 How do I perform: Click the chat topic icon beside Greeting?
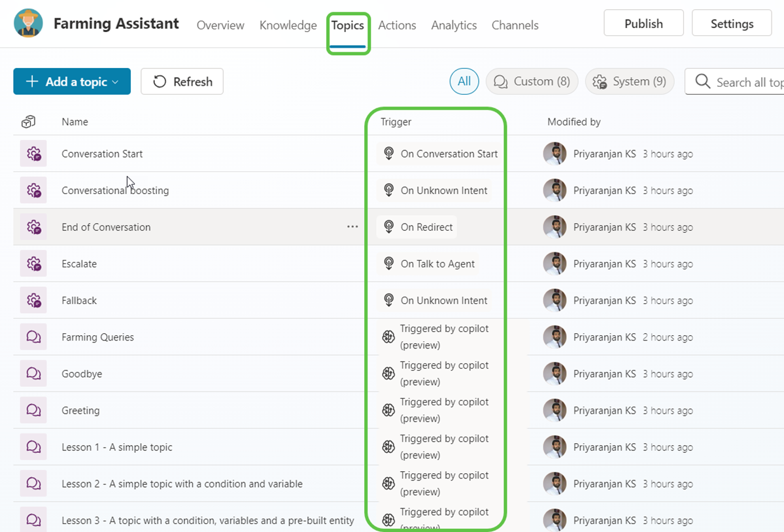pyautogui.click(x=33, y=410)
